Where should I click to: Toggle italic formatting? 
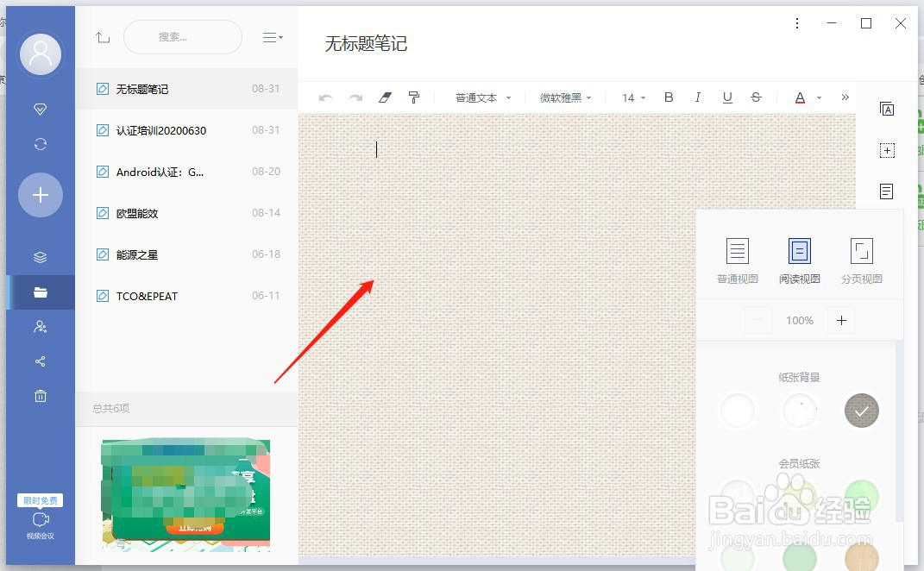point(698,97)
